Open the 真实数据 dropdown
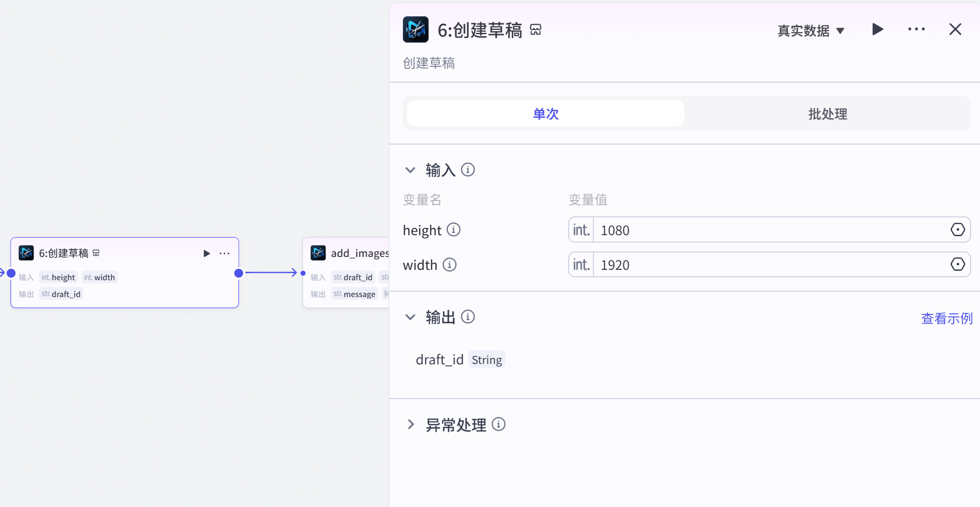Viewport: 980px width, 507px height. coord(811,31)
